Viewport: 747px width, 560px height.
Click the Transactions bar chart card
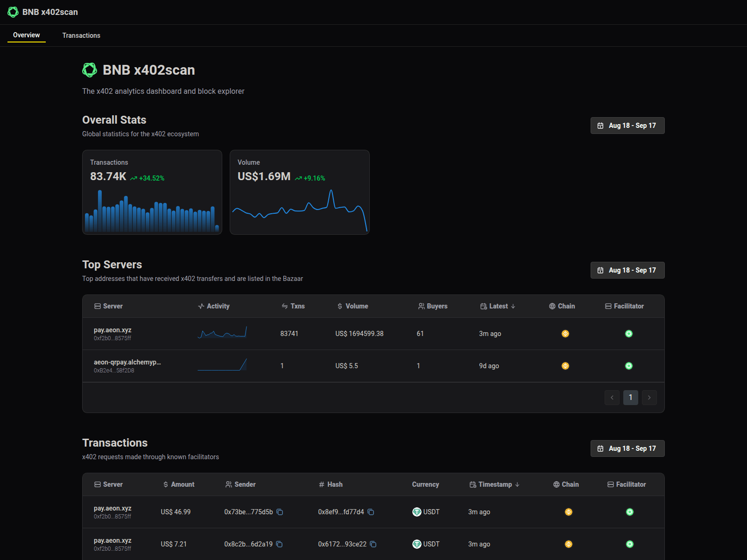coord(152,192)
